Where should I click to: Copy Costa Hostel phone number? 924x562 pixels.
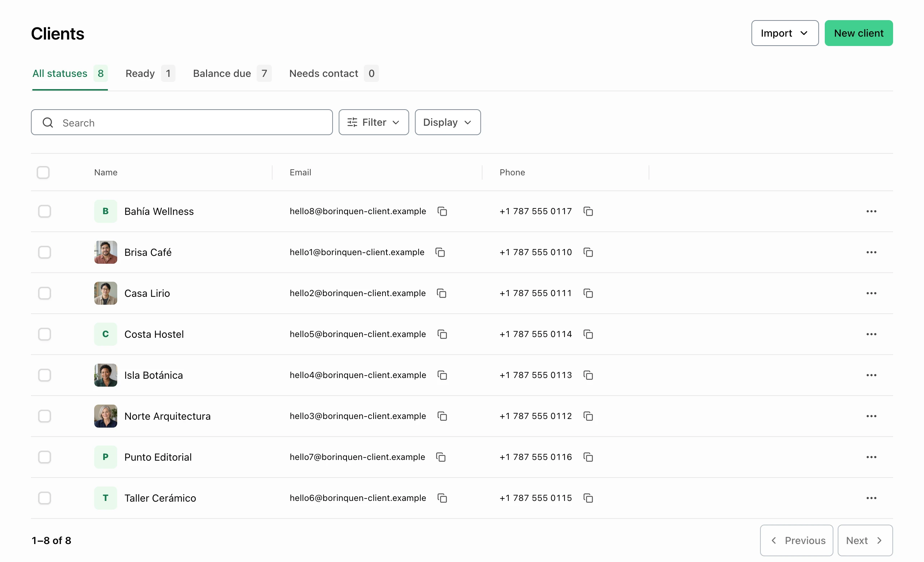point(588,334)
